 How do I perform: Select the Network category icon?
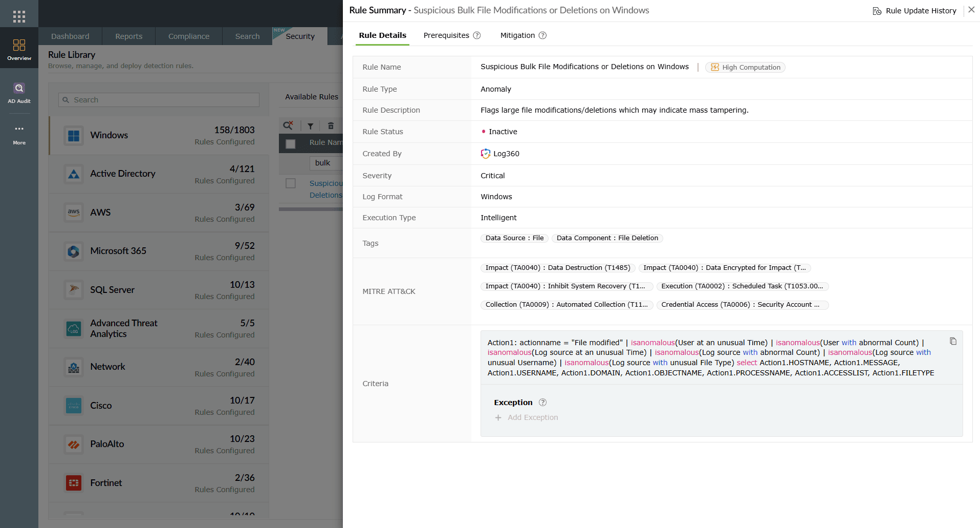pos(74,367)
